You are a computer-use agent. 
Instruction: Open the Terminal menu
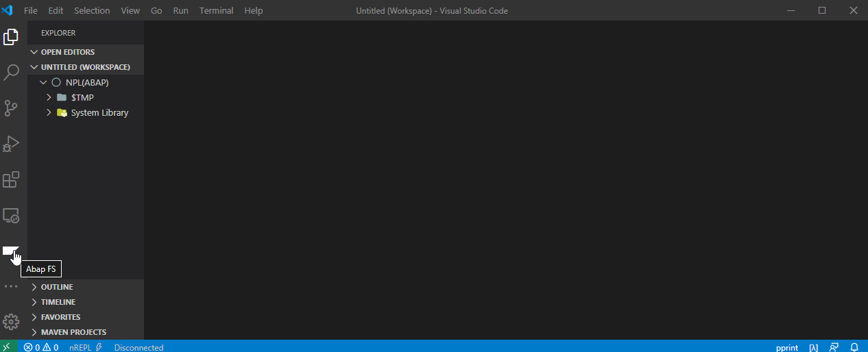click(217, 10)
